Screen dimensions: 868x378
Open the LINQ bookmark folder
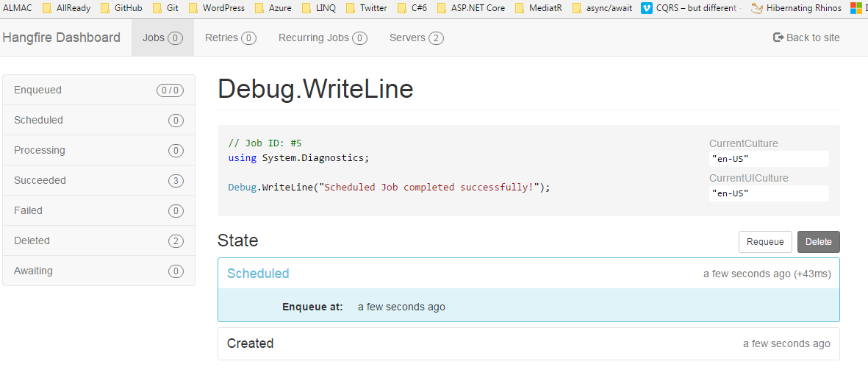pos(319,8)
